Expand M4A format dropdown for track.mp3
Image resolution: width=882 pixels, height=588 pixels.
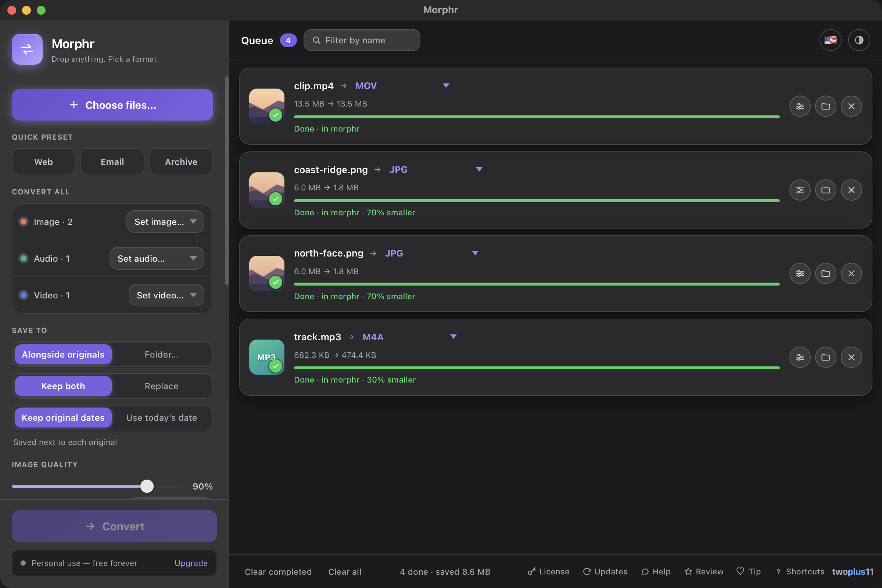[409, 337]
